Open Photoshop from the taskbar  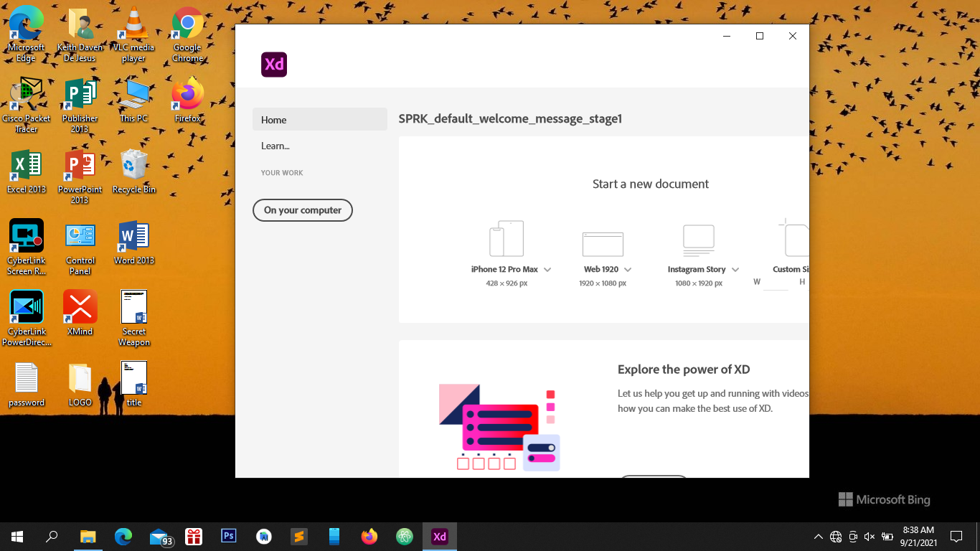229,536
